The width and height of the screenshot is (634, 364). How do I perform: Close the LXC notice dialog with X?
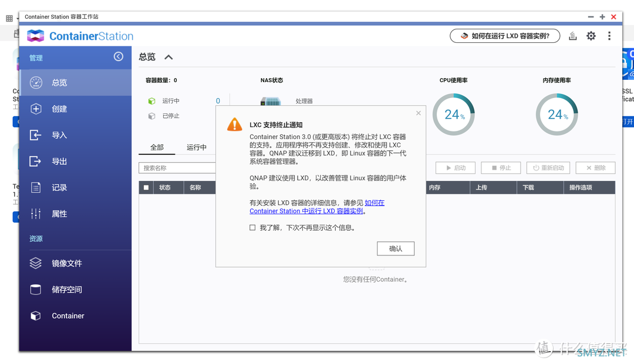419,113
